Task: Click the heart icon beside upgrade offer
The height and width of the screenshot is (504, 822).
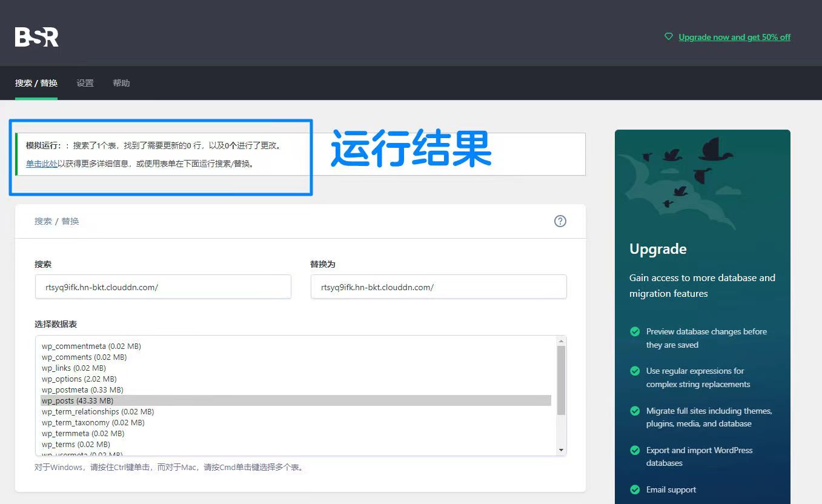Action: (x=669, y=37)
